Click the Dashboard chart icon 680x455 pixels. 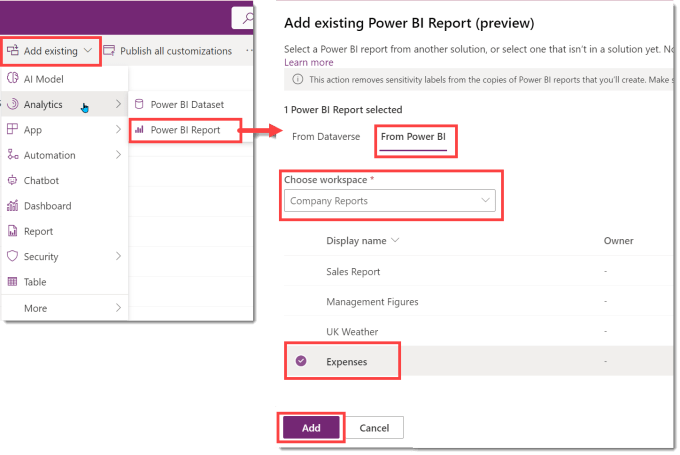pyautogui.click(x=13, y=205)
